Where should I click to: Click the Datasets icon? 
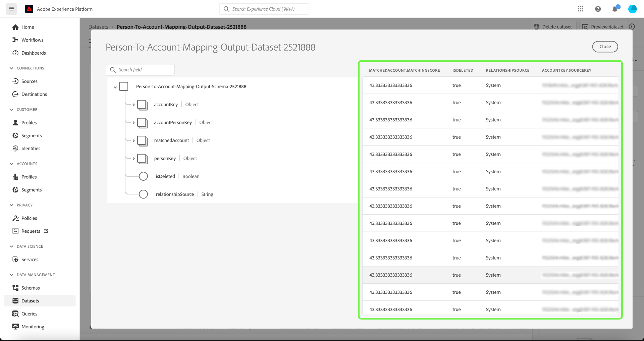(15, 301)
